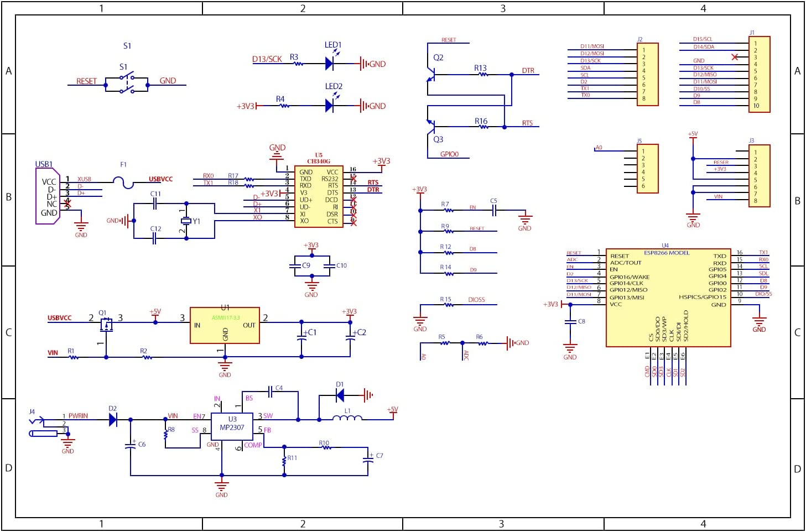Select the LED1 diode symbol

(329, 64)
